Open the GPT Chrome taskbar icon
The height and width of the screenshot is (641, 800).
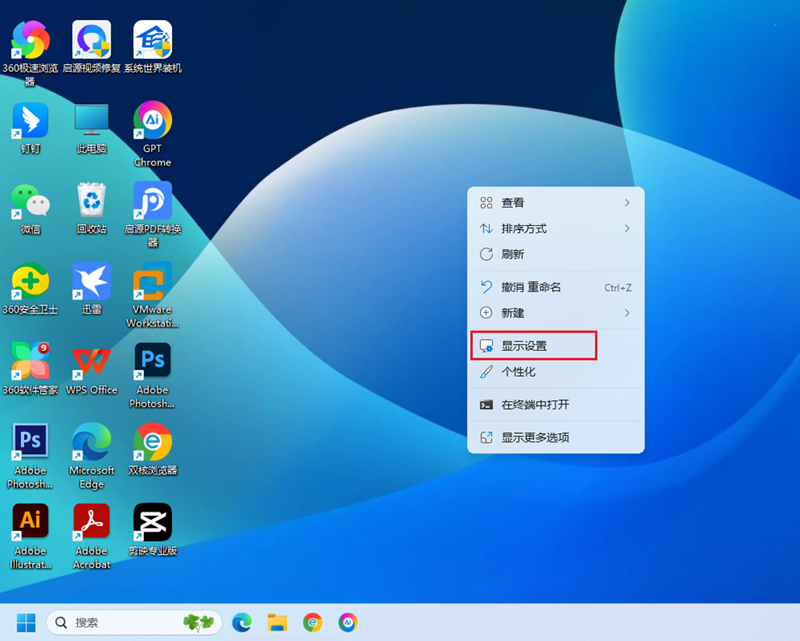(x=348, y=622)
